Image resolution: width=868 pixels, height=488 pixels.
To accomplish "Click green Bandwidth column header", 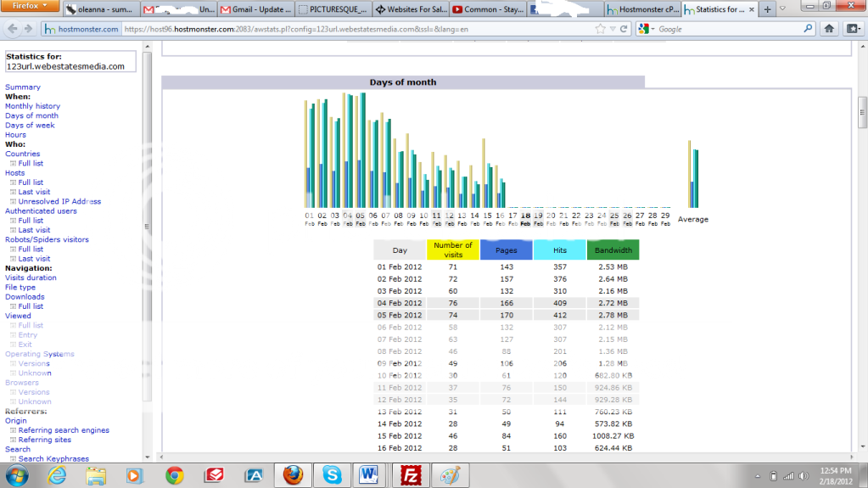I will pos(613,250).
